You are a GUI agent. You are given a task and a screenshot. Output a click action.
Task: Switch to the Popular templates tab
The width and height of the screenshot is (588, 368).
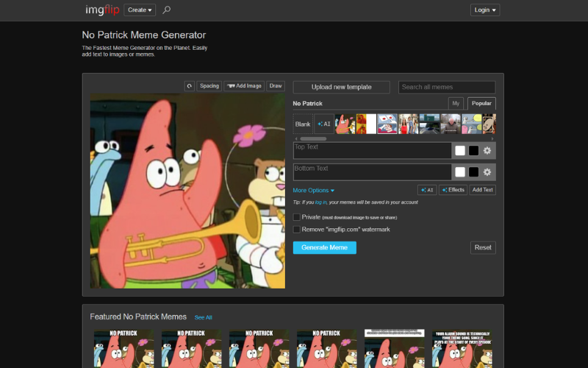pyautogui.click(x=481, y=103)
